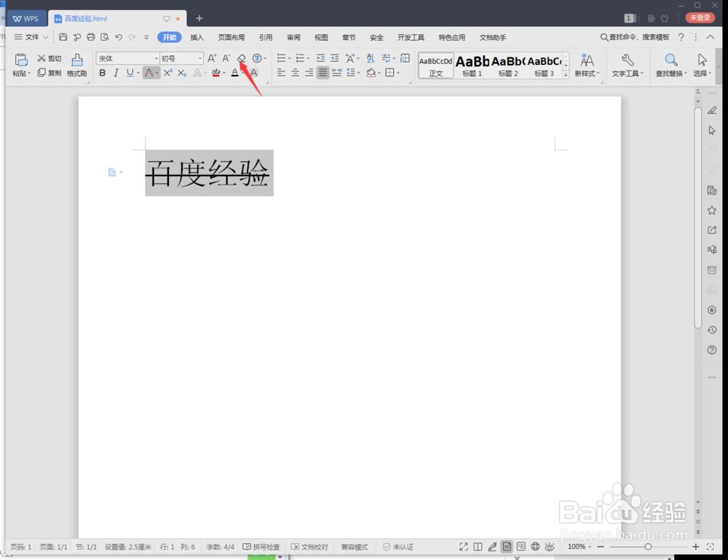Toggle underline formatting
This screenshot has width=728, height=560.
click(130, 72)
